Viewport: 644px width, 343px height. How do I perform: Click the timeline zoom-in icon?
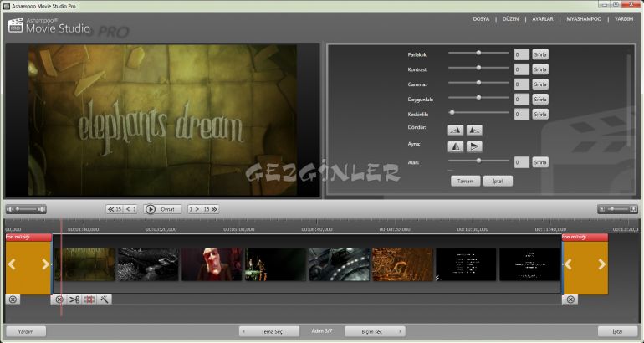[x=634, y=209]
